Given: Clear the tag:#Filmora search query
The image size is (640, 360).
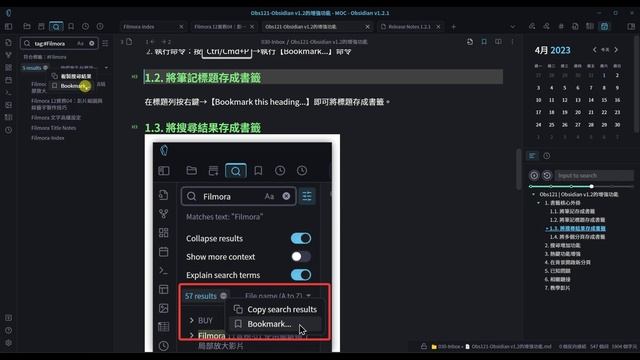Looking at the screenshot, I should pos(92,43).
